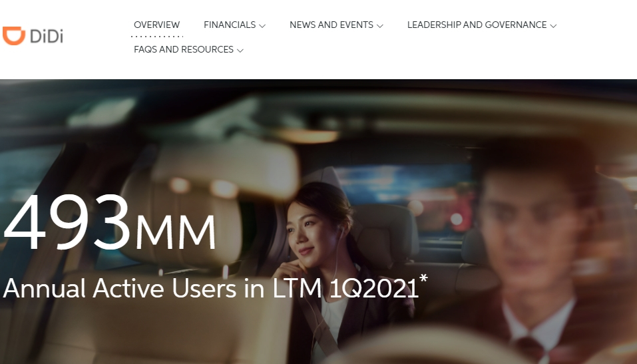Viewport: 637px width, 364px height.
Task: Expand the News and Events chevron arrow
Action: coord(380,26)
